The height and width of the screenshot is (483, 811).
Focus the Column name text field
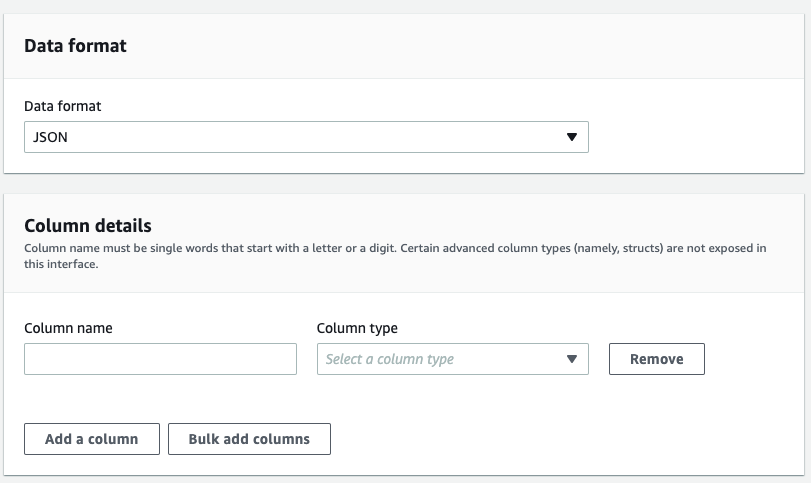click(160, 359)
